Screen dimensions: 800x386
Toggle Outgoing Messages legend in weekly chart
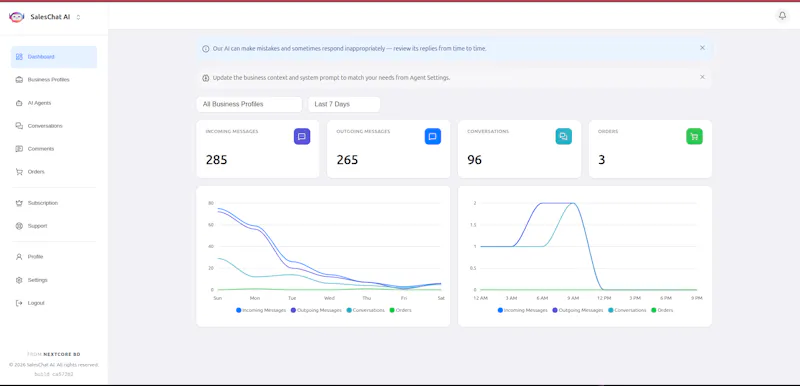click(316, 310)
